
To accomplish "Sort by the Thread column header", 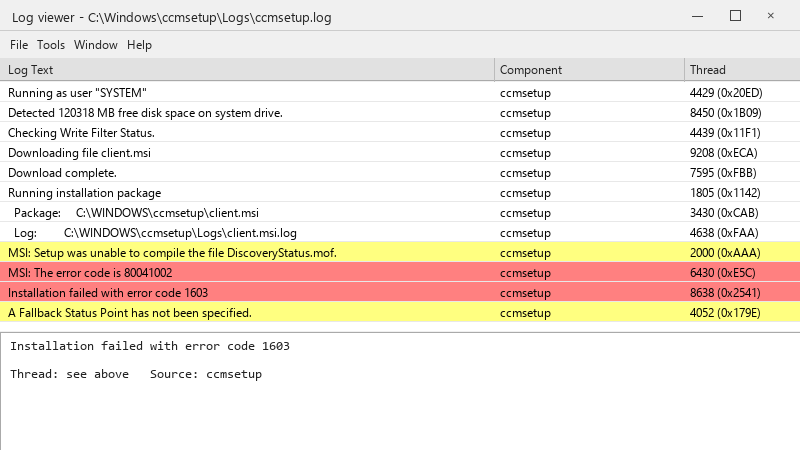I will coord(742,70).
